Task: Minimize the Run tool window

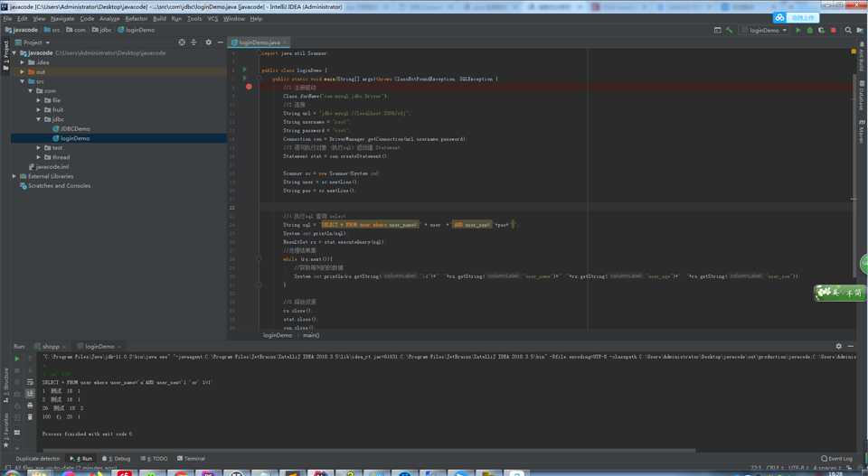Action: 851,346
